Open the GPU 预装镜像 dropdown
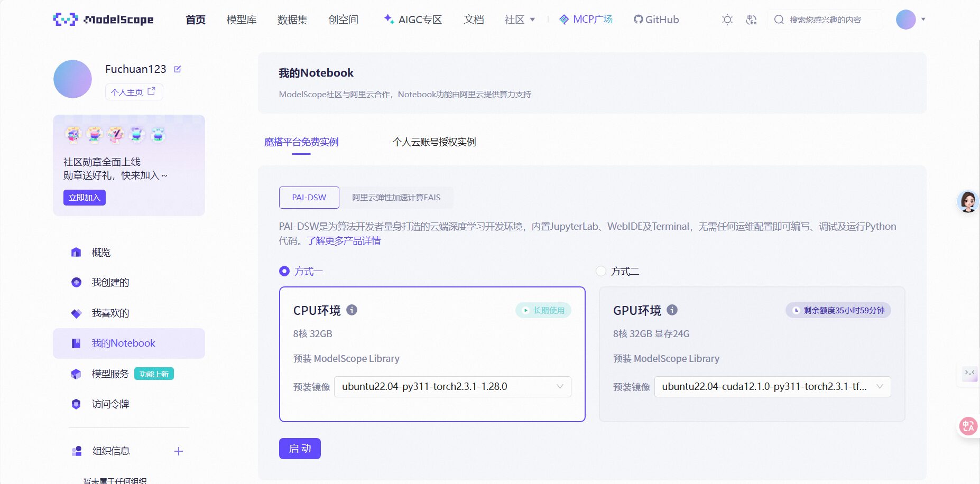The height and width of the screenshot is (484, 980). click(x=772, y=387)
